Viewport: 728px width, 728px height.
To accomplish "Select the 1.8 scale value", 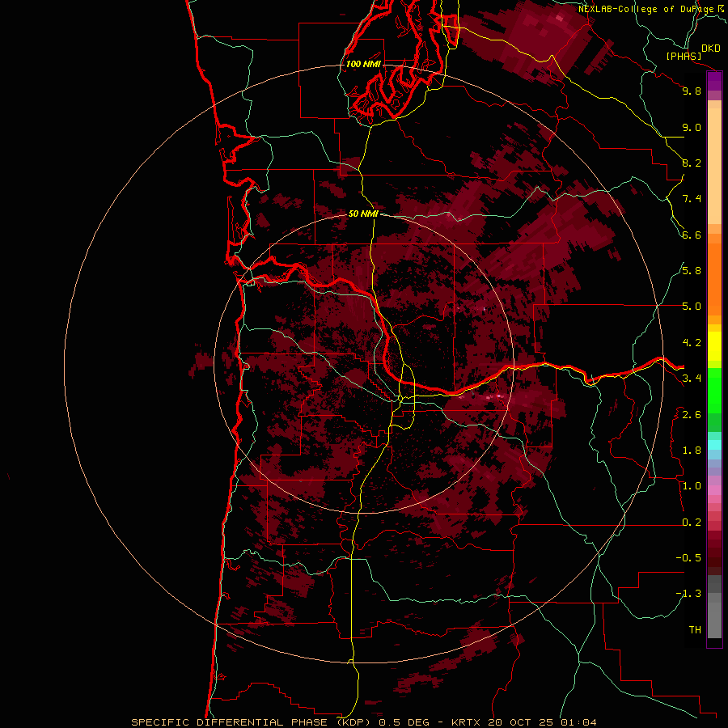I will [x=692, y=451].
